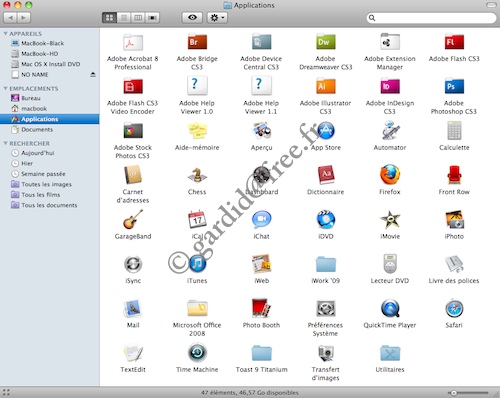Viewport: 500px width, 398px height.
Task: Eject the NO NAME volume
Action: (93, 74)
